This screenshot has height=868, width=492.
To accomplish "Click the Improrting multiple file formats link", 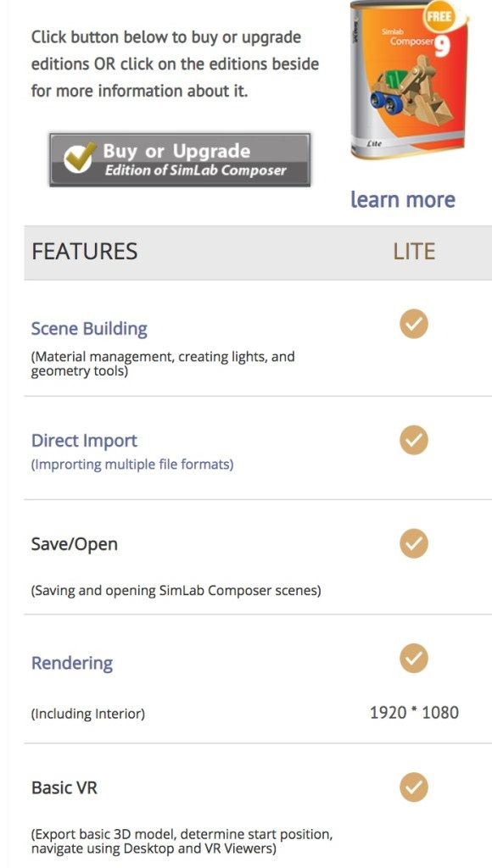I will click(131, 464).
